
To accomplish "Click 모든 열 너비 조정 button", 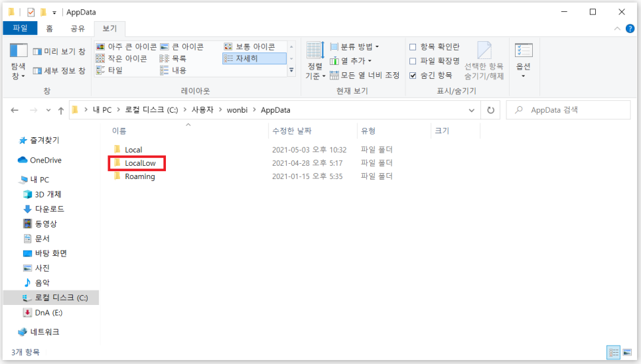I will 365,75.
